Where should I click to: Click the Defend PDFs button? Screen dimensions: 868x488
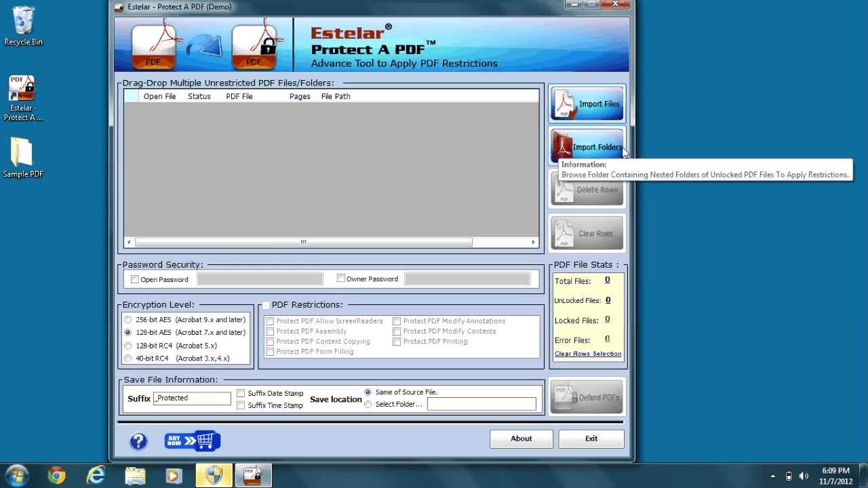click(x=587, y=397)
